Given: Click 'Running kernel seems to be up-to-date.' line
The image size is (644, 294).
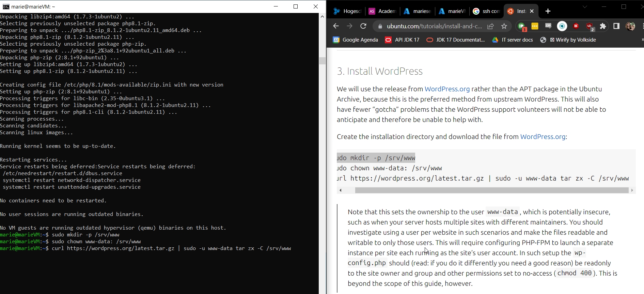Looking at the screenshot, I should coord(58,146).
